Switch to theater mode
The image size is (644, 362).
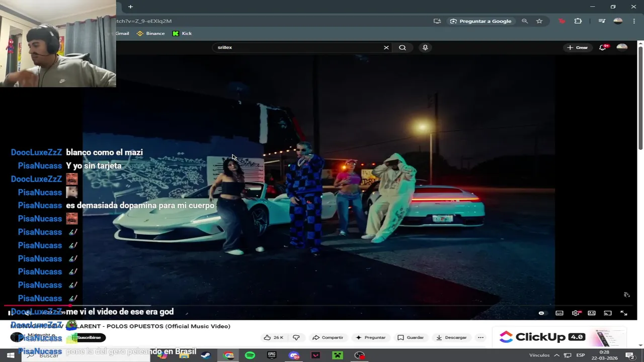click(592, 313)
